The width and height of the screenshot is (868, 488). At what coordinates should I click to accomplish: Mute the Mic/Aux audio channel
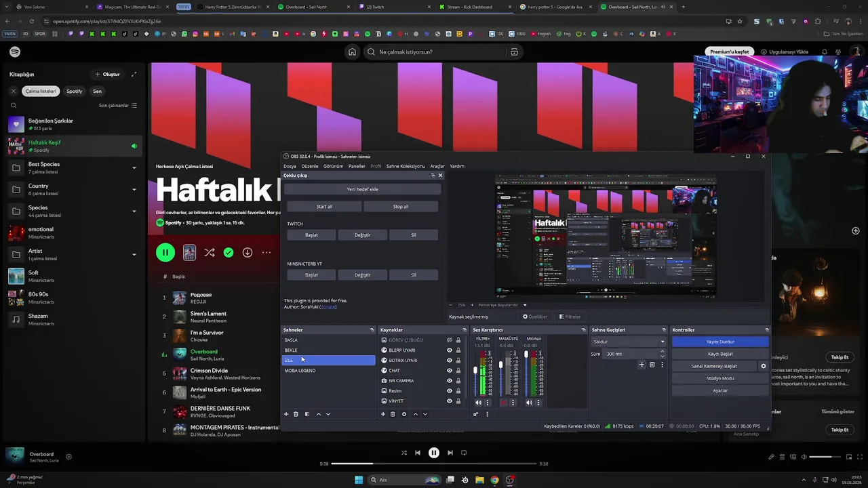tap(530, 403)
